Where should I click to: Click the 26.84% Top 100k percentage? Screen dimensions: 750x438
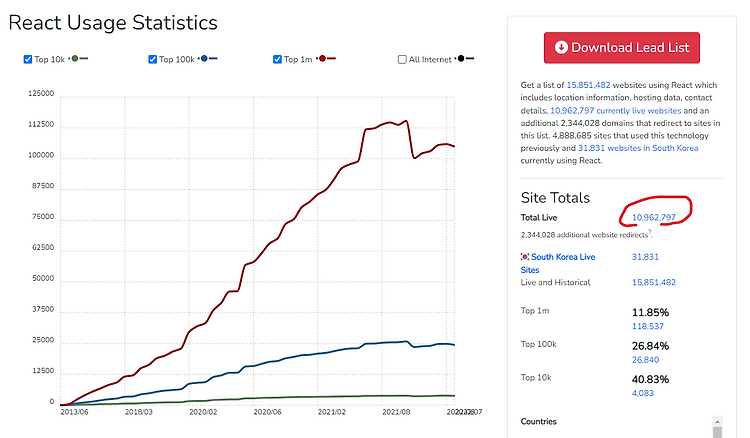pyautogui.click(x=650, y=346)
